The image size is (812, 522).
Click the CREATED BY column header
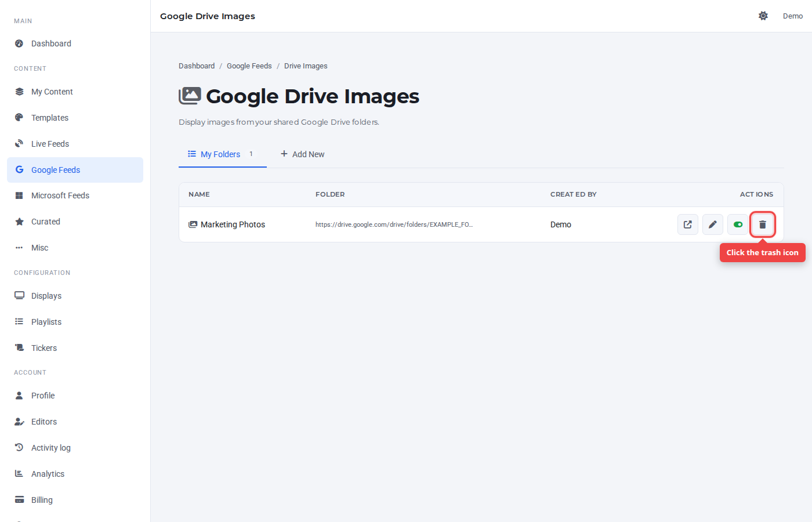pyautogui.click(x=574, y=194)
